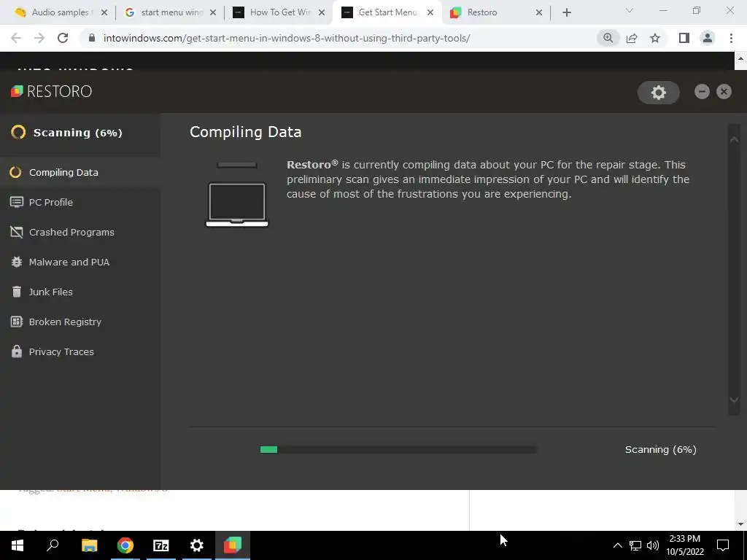The image size is (747, 560).
Task: Open Windows Start menu
Action: click(18, 545)
